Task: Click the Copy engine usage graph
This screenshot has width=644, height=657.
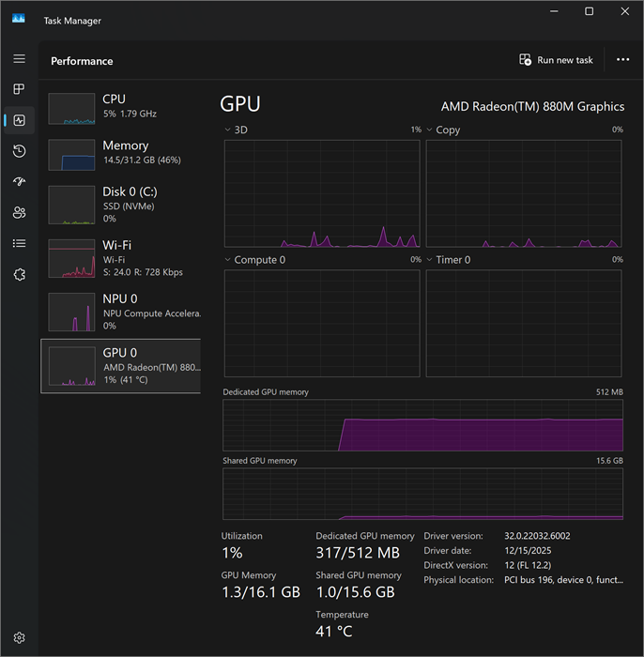Action: tap(524, 193)
